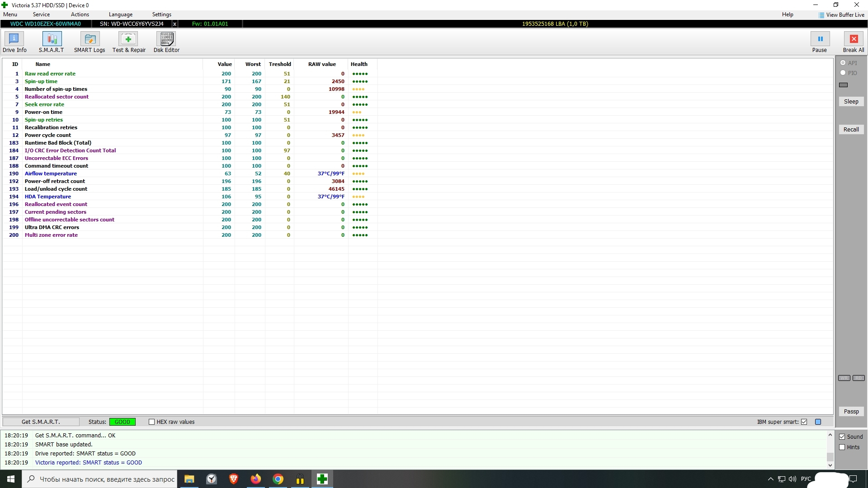This screenshot has height=488, width=868.
Task: Enable the Hints checkbox
Action: pos(842,447)
